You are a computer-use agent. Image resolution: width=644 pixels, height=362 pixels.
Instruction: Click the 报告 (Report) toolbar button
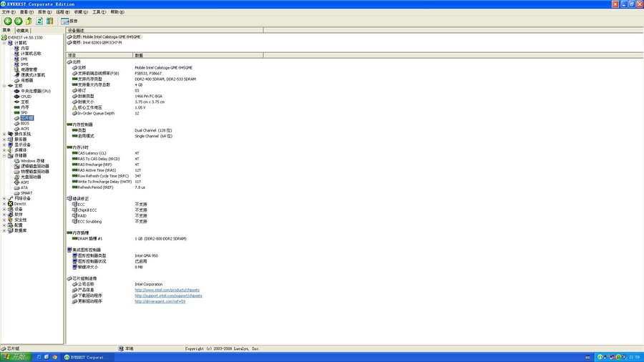click(x=69, y=21)
